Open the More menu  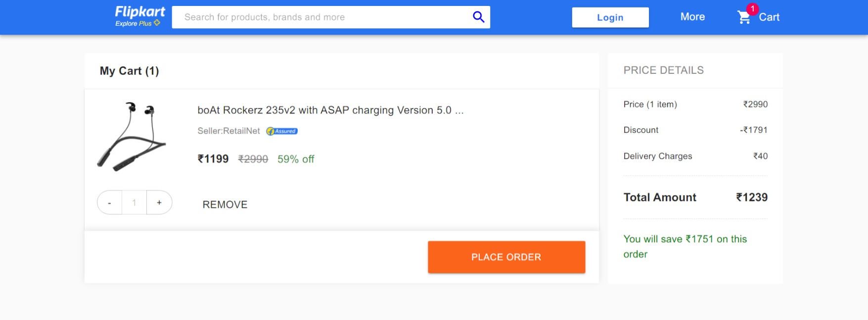(x=692, y=16)
